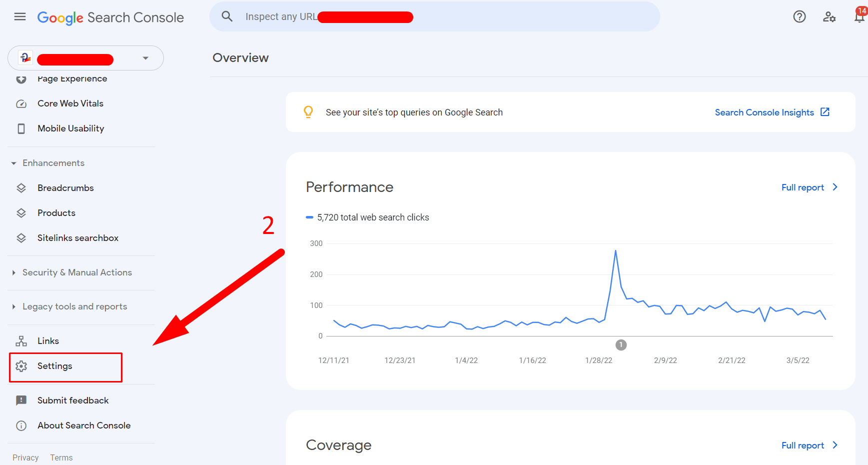Click the 1/28/22 date label on chart
The width and height of the screenshot is (868, 465).
[x=599, y=360]
